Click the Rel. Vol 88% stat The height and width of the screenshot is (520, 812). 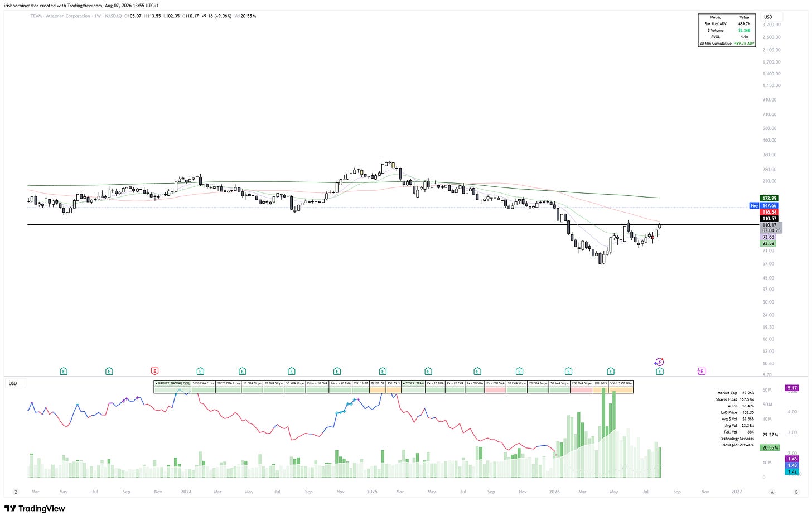739,432
